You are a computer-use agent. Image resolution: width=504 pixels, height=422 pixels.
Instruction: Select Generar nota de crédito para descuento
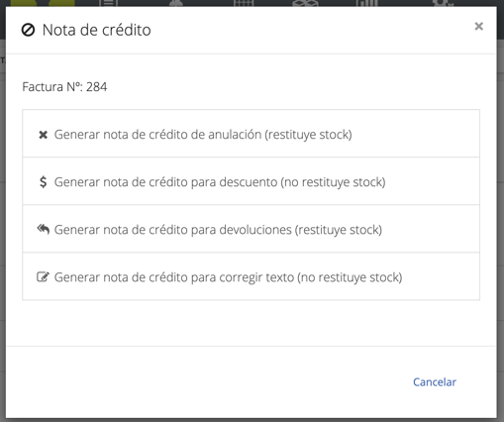[x=251, y=181]
